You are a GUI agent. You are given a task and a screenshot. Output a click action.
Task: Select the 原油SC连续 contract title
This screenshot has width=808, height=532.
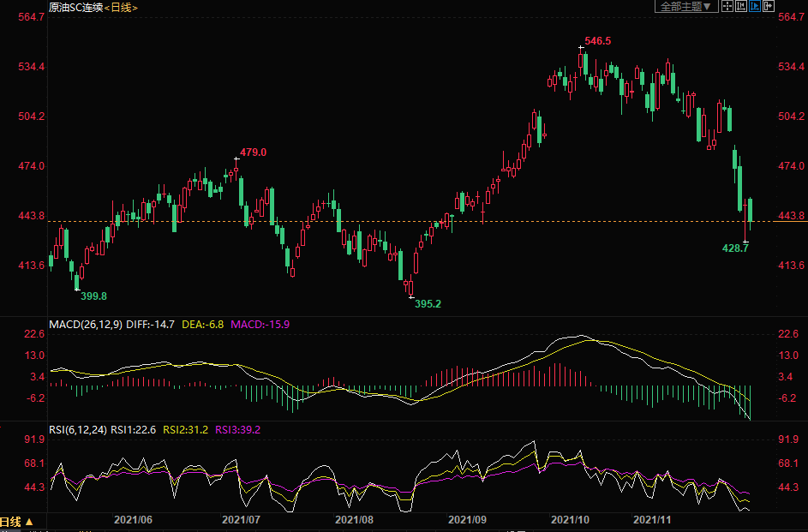coord(75,8)
